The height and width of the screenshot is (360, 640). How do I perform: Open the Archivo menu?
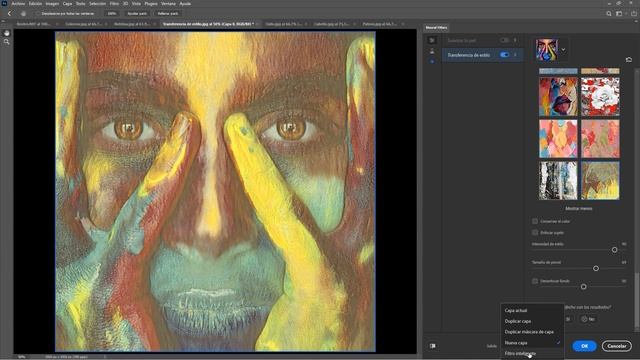tap(18, 3)
